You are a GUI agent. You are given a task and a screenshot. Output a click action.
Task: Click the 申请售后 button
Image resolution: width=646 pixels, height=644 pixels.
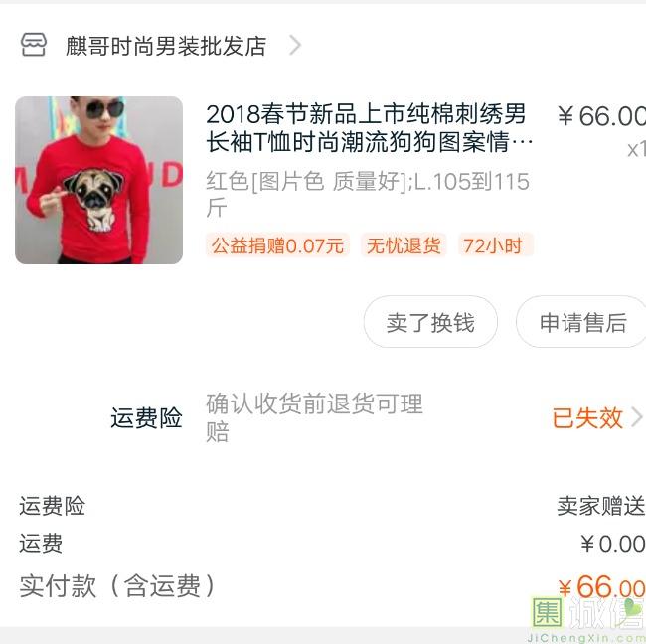pos(581,322)
